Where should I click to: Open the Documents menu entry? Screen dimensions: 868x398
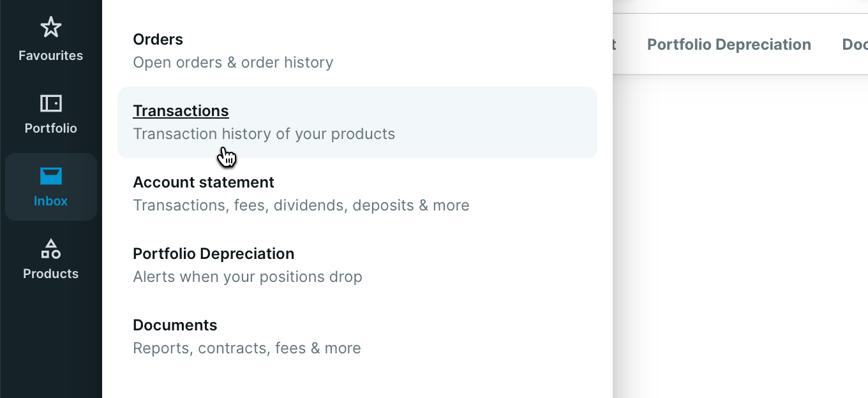click(x=357, y=337)
